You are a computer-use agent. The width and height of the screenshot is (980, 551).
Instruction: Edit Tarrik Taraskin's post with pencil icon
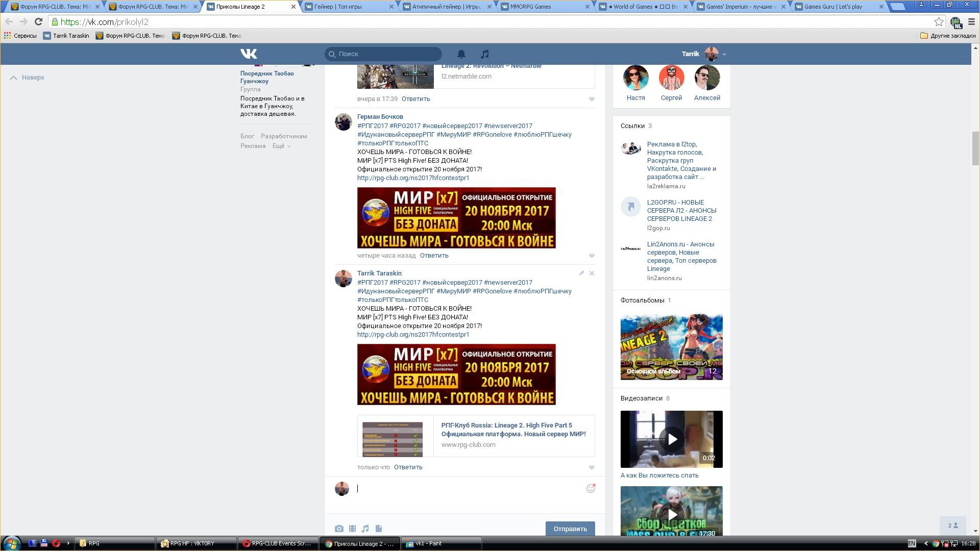click(x=581, y=273)
